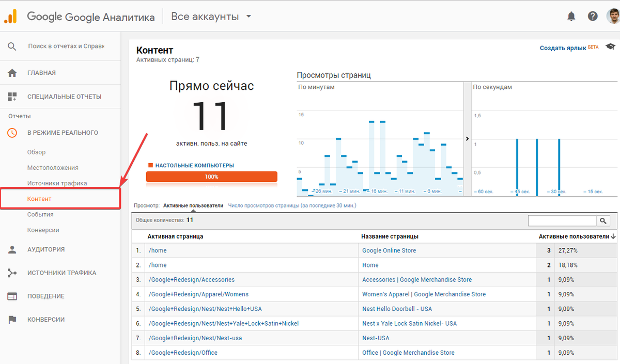Expand seconds chart using chevron arrow
This screenshot has width=620, height=364.
(x=467, y=138)
